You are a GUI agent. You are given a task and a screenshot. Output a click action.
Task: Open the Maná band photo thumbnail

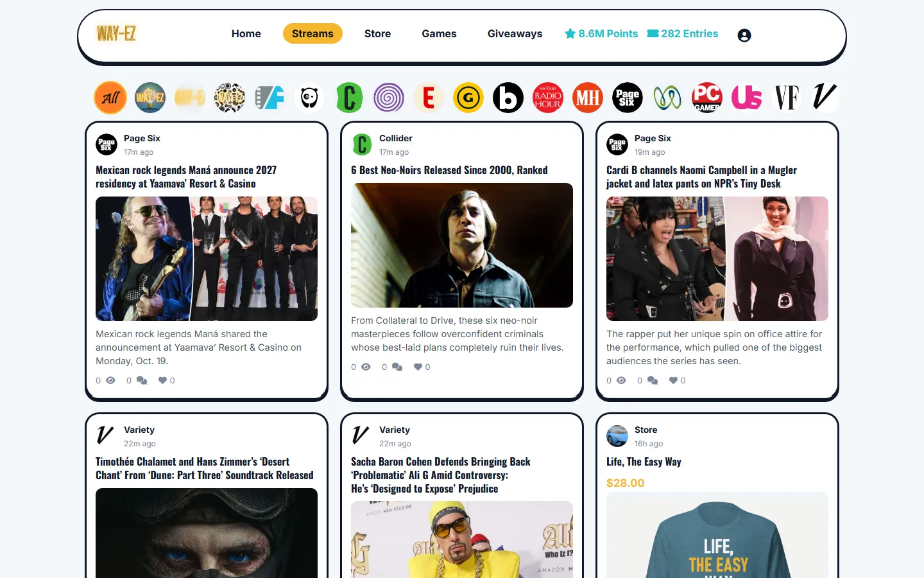(x=207, y=259)
